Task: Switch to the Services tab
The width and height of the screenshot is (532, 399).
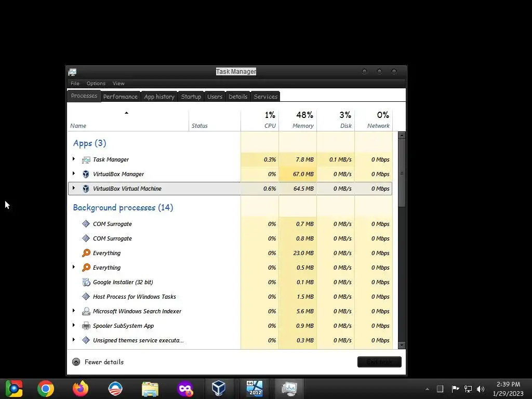Action: 265,97
